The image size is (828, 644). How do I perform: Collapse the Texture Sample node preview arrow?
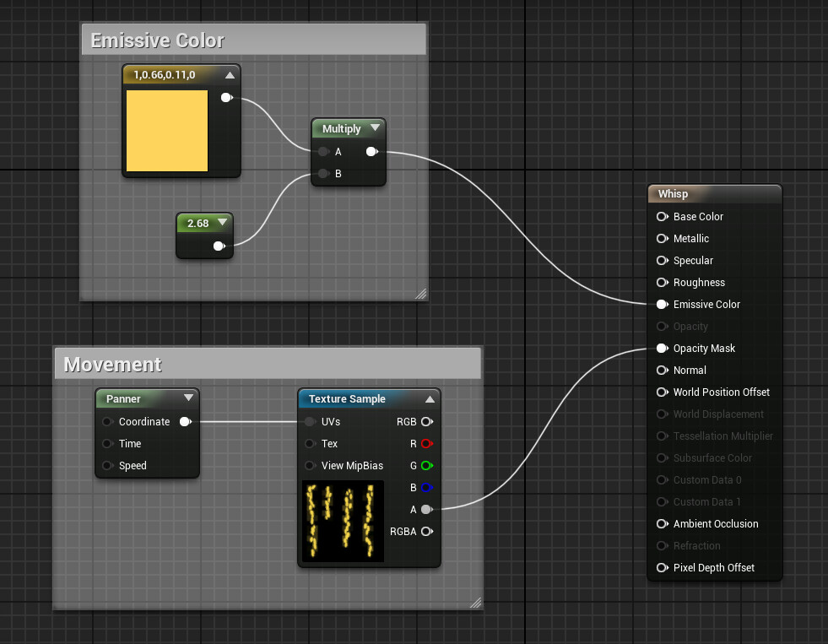coord(429,399)
